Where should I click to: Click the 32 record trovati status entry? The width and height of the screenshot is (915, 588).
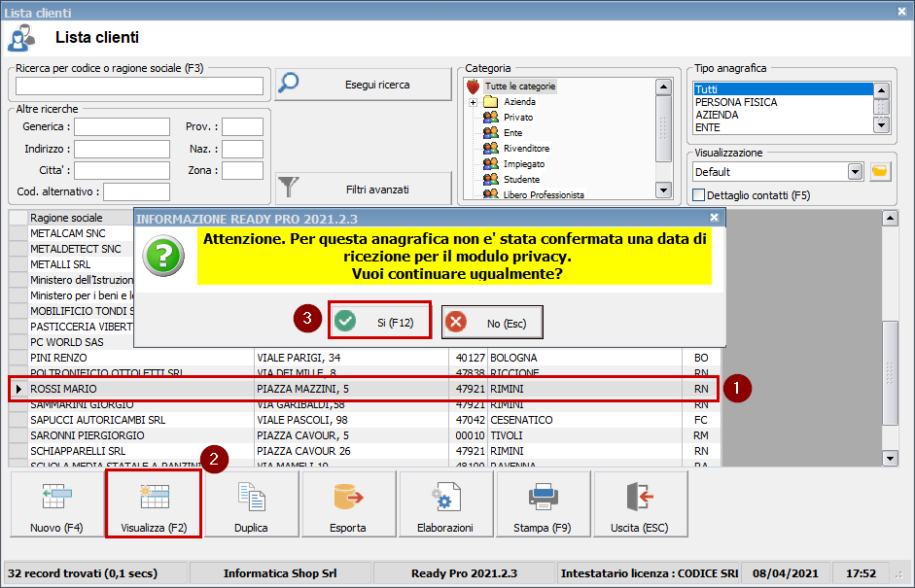(x=95, y=573)
